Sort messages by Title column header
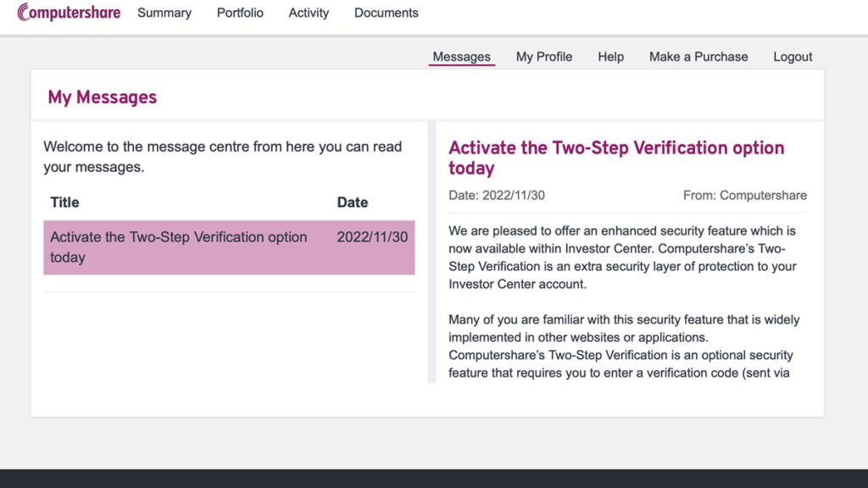 coord(64,202)
